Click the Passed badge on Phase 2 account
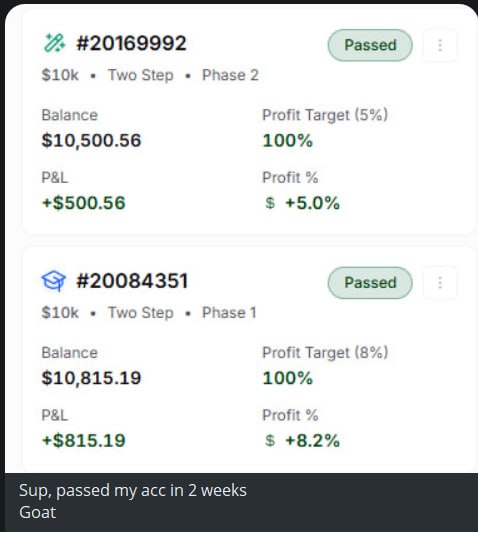 370,45
